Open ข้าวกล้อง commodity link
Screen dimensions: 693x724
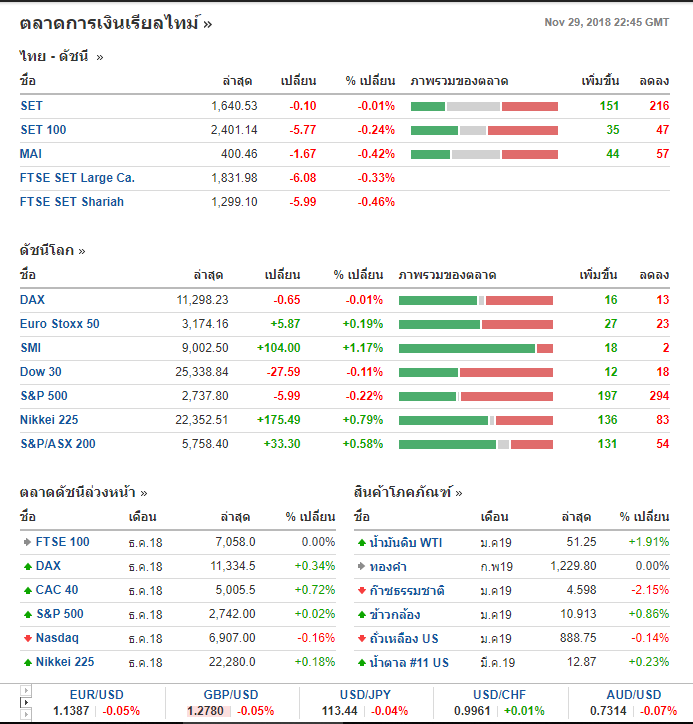tap(395, 615)
